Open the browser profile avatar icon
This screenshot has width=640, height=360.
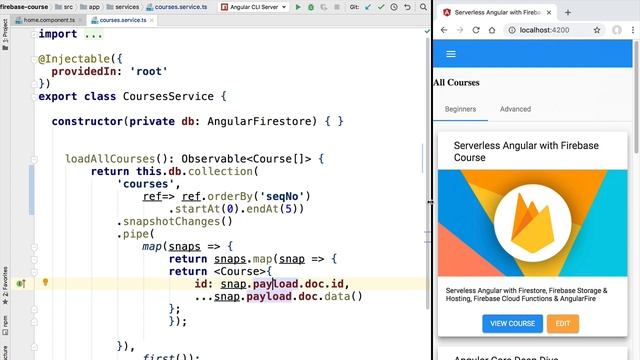[x=617, y=30]
